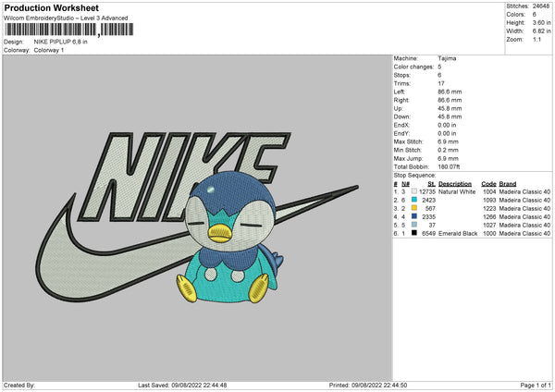Viewport: 555px width, 392px height.
Task: Click the 'Down:' value 45.8 mm
Action: point(450,116)
